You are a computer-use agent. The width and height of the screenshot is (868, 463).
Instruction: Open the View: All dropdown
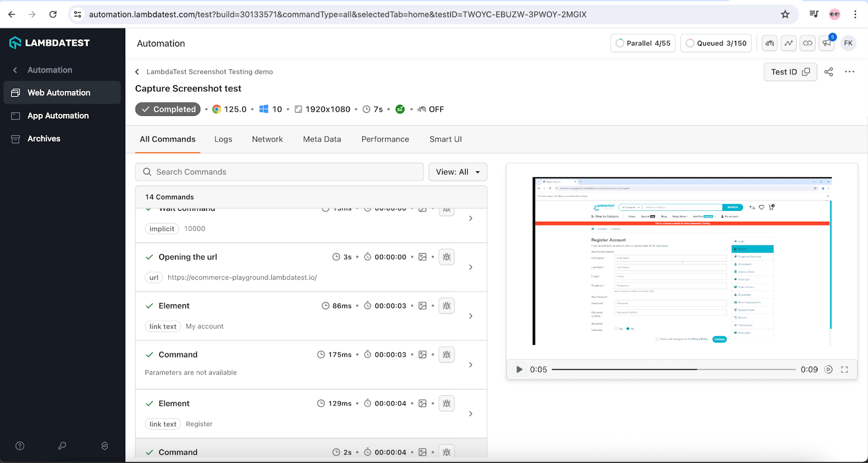(x=458, y=172)
